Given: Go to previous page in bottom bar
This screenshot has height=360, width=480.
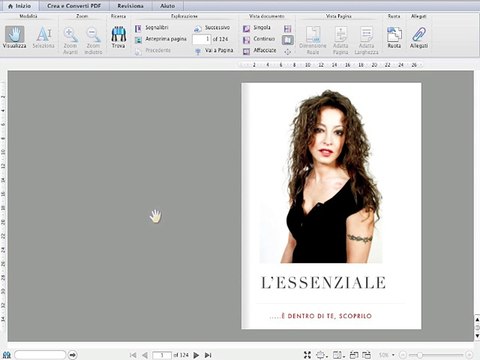Looking at the screenshot, I should tap(145, 355).
